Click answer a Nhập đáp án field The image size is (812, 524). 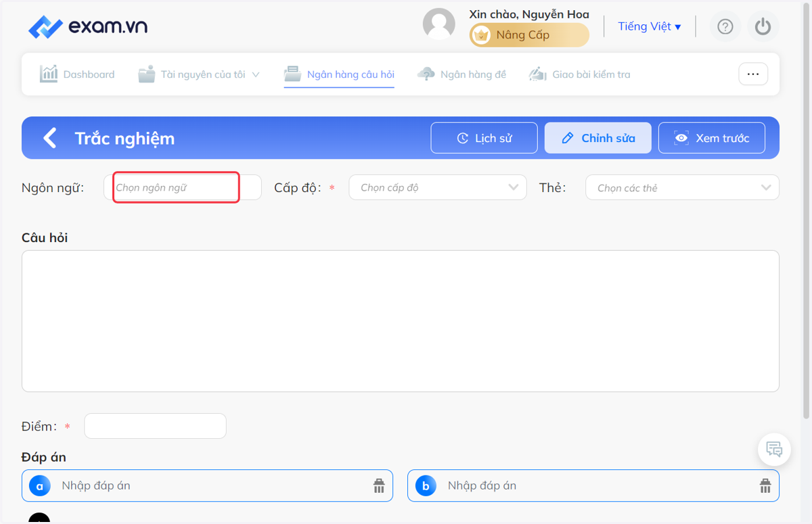207,485
